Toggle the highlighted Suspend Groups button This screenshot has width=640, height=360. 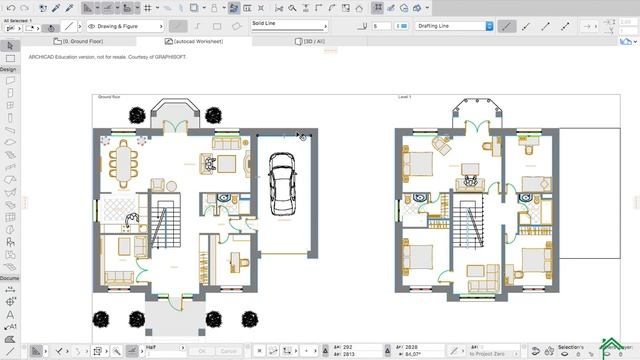pos(234,8)
